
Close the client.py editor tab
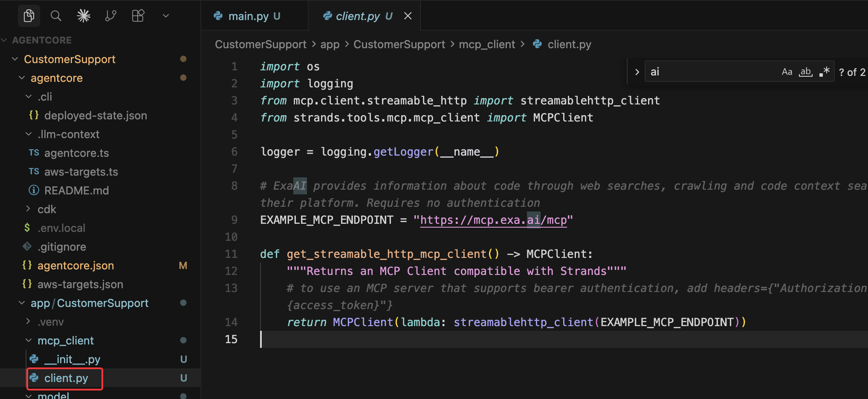coord(408,16)
